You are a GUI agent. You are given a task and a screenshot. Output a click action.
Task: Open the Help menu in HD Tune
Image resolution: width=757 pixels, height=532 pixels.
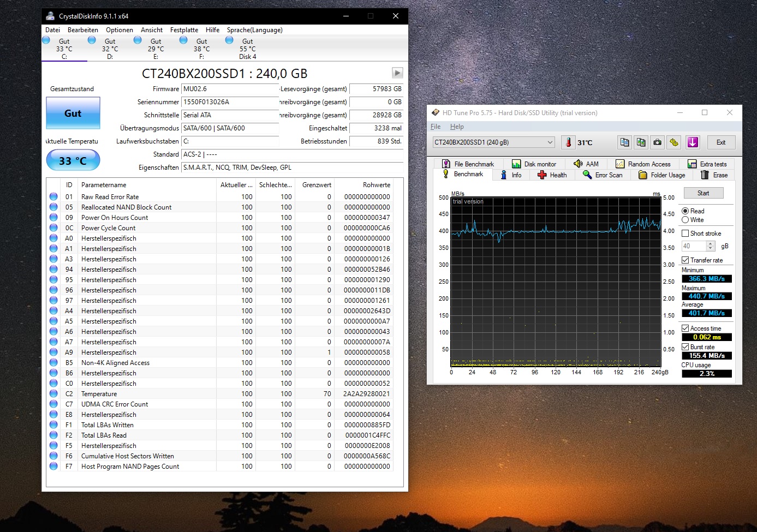point(457,127)
